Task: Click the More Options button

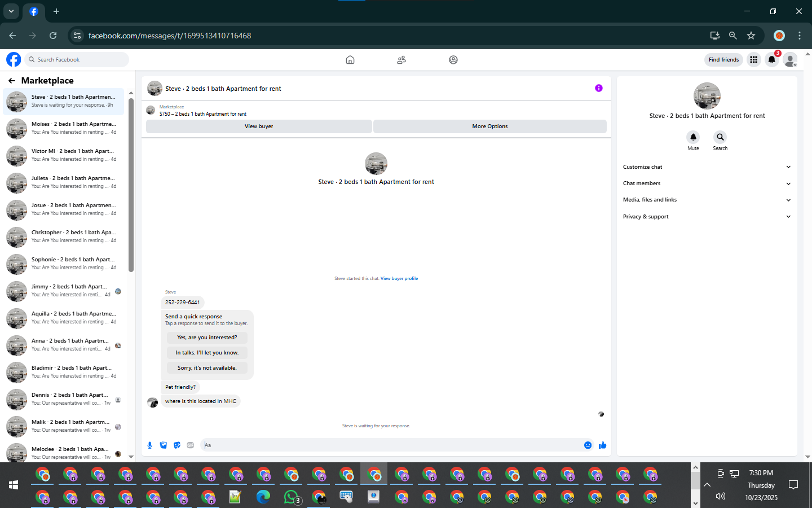Action: [490, 126]
